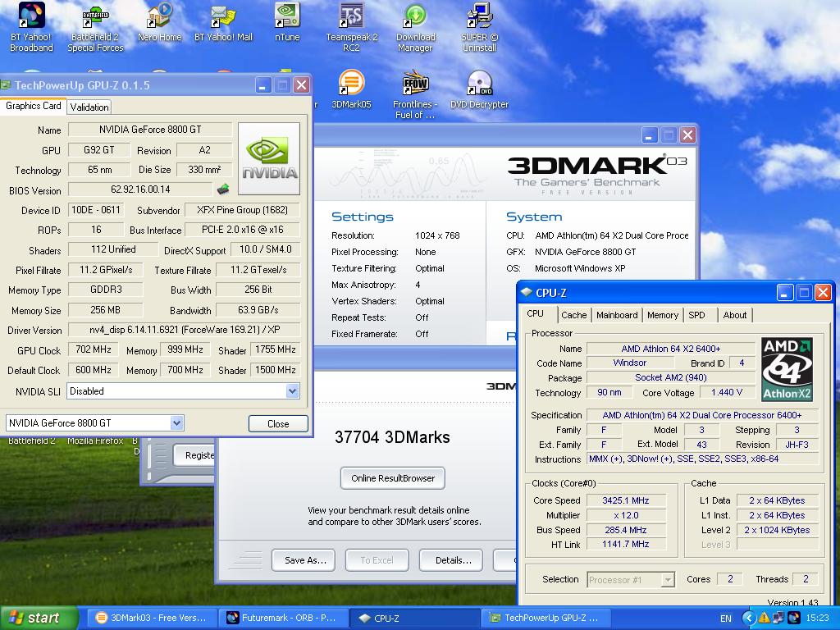Click the CPU-Z Name value AMD Athlon 64 X2 6400+
Image resolution: width=840 pixels, height=630 pixels.
(671, 349)
